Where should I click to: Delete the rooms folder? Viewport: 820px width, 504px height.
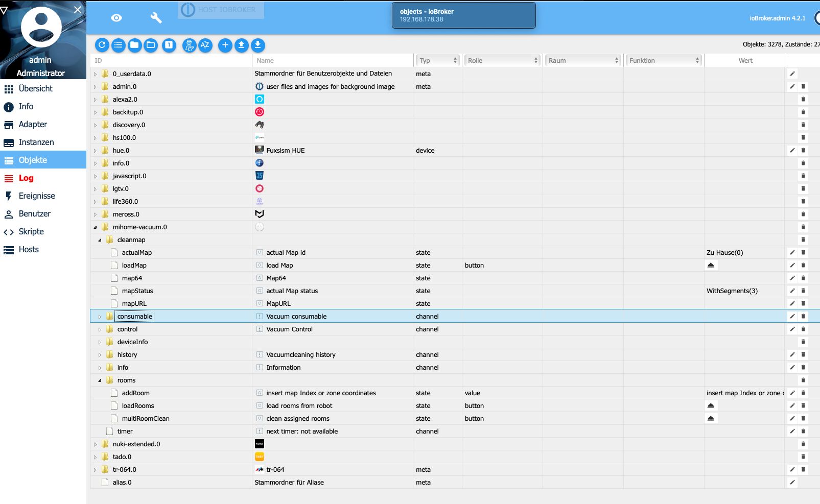(803, 380)
